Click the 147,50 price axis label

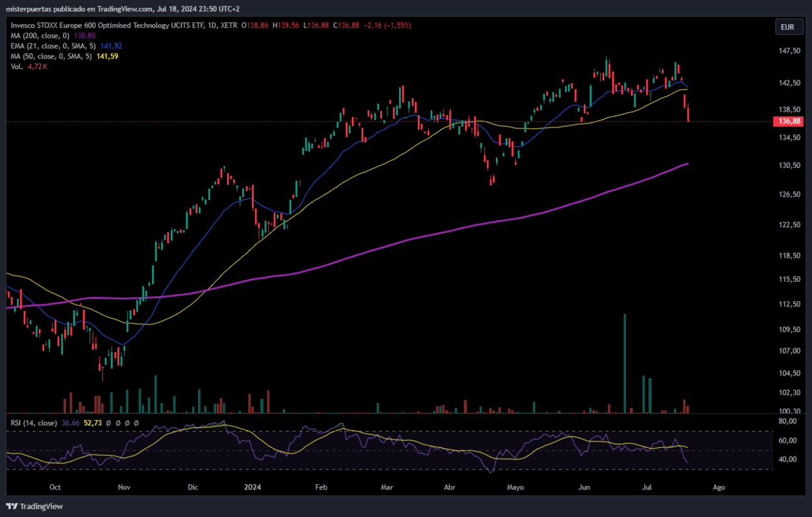tap(788, 51)
